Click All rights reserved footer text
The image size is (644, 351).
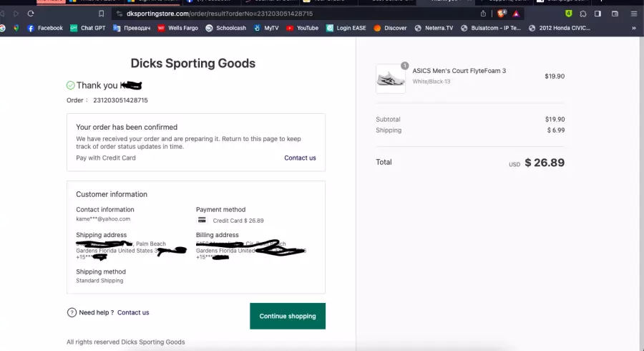126,342
